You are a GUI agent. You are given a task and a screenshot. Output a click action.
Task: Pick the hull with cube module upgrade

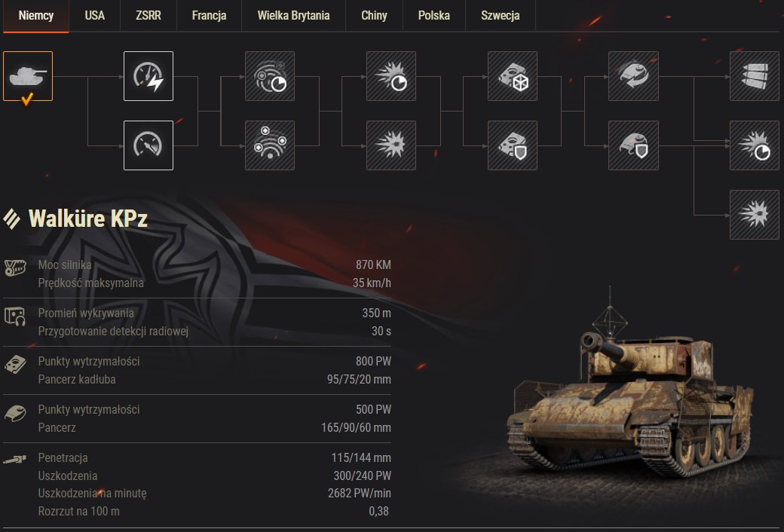(x=513, y=76)
